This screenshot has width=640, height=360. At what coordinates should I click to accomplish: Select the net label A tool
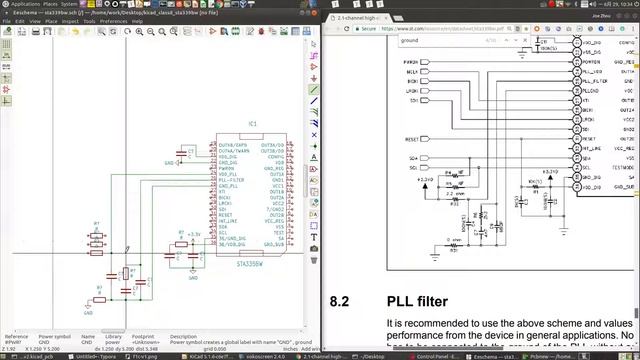pyautogui.click(x=313, y=158)
